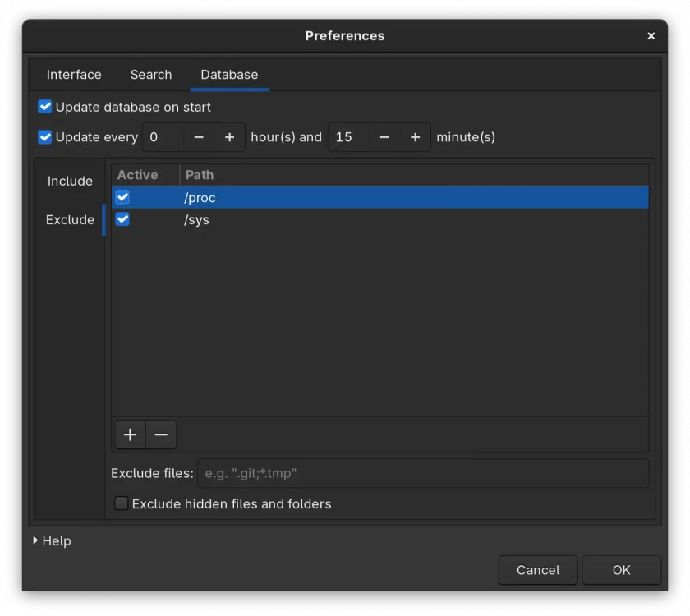Increase the hours value with plus
The width and height of the screenshot is (690, 616).
pyautogui.click(x=229, y=137)
